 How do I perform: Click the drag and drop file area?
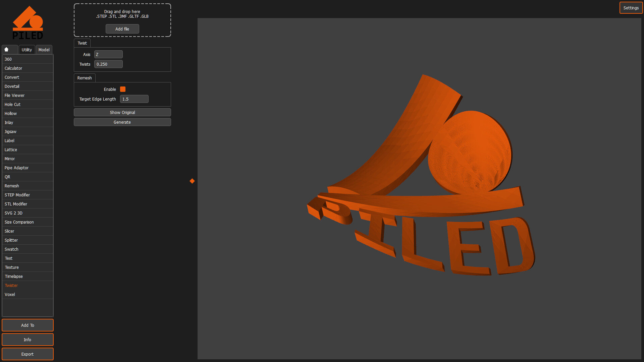coord(122,20)
